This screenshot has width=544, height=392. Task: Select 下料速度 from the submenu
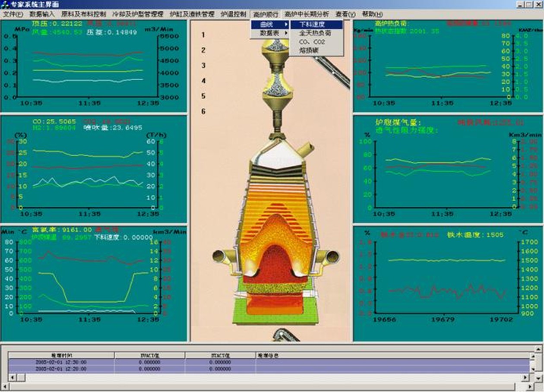tap(316, 25)
